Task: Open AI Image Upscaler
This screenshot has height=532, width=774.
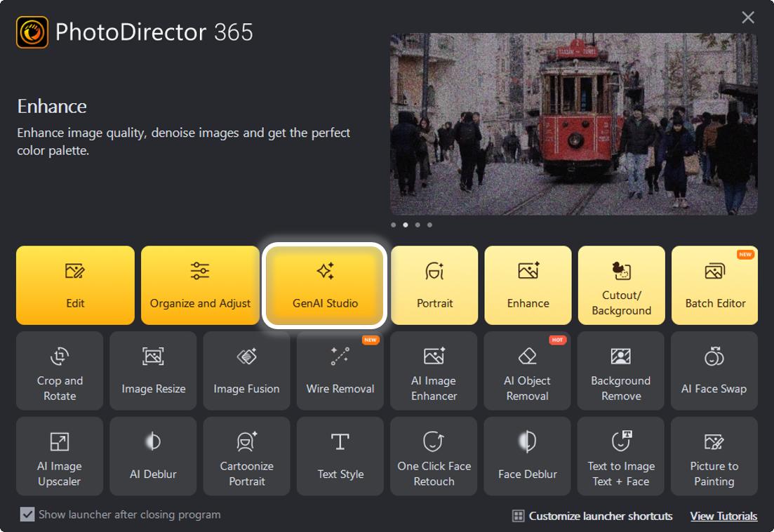Action: (x=60, y=456)
